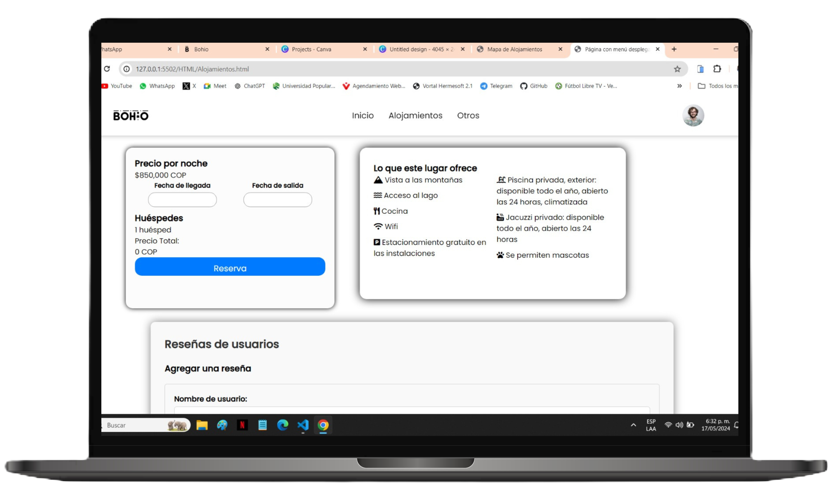
Task: Open the Alojamientos menu item
Action: 415,115
